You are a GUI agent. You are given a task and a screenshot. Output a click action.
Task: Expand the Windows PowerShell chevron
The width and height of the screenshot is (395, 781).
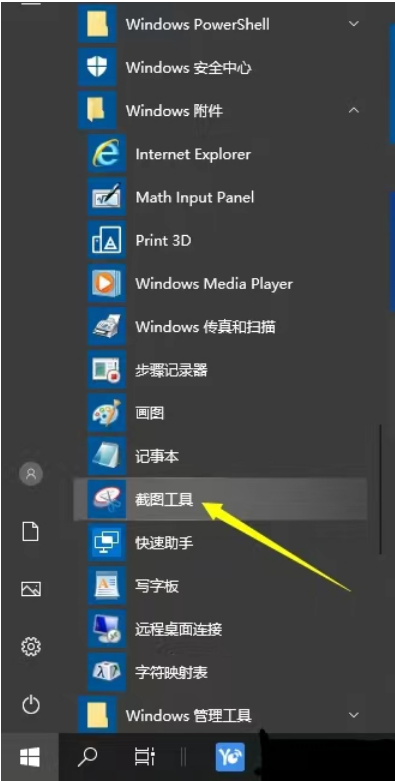tap(354, 24)
